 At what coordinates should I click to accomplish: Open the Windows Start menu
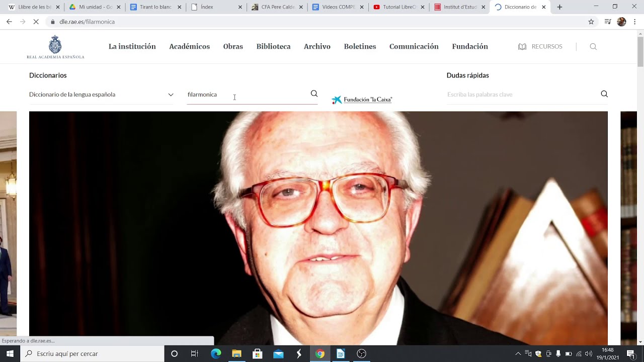(10, 353)
